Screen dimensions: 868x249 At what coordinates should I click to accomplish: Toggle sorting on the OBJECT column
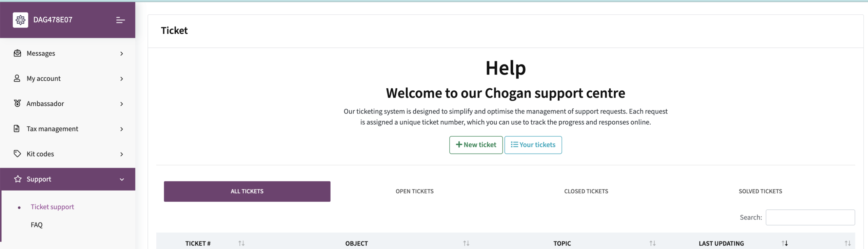[466, 243]
